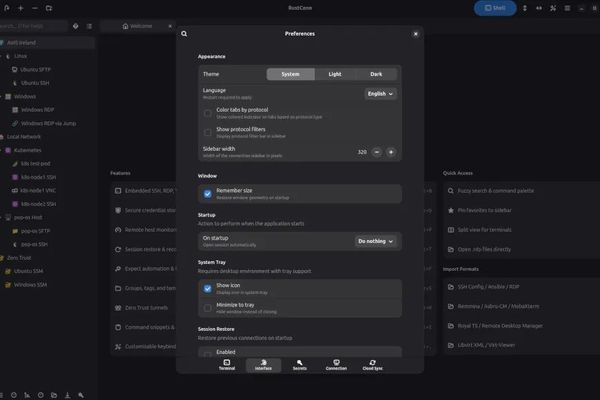Image resolution: width=600 pixels, height=400 pixels.
Task: Click the folders icon in bottom toolbar
Action: pos(54,395)
